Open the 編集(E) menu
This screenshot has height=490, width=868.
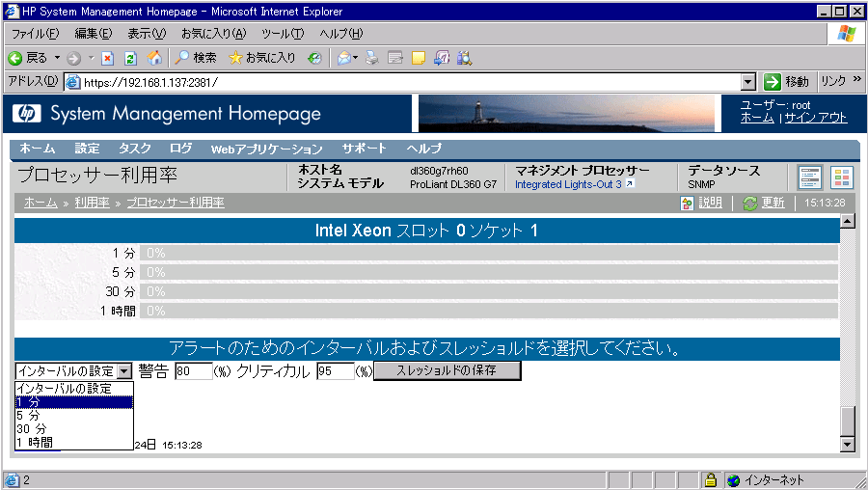click(x=94, y=34)
